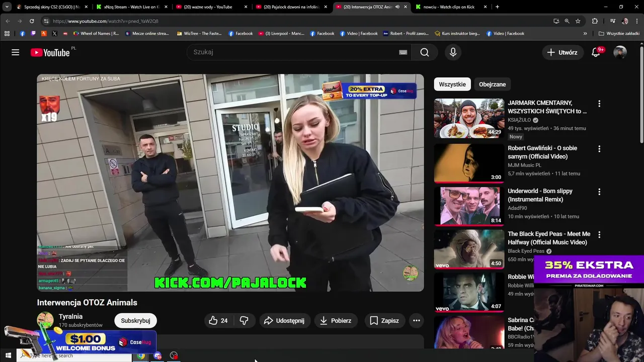The height and width of the screenshot is (362, 644).
Task: Open Liverpool - Manc YouTube bookmark
Action: click(281, 34)
